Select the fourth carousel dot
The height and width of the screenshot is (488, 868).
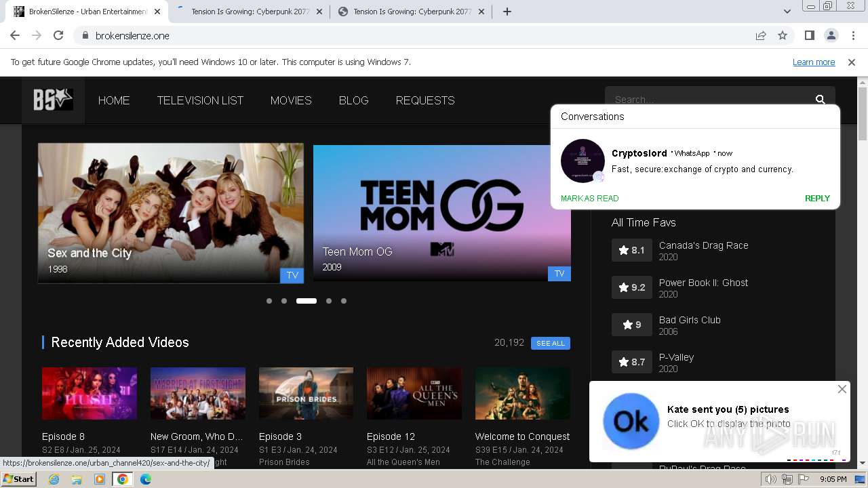[x=329, y=301]
